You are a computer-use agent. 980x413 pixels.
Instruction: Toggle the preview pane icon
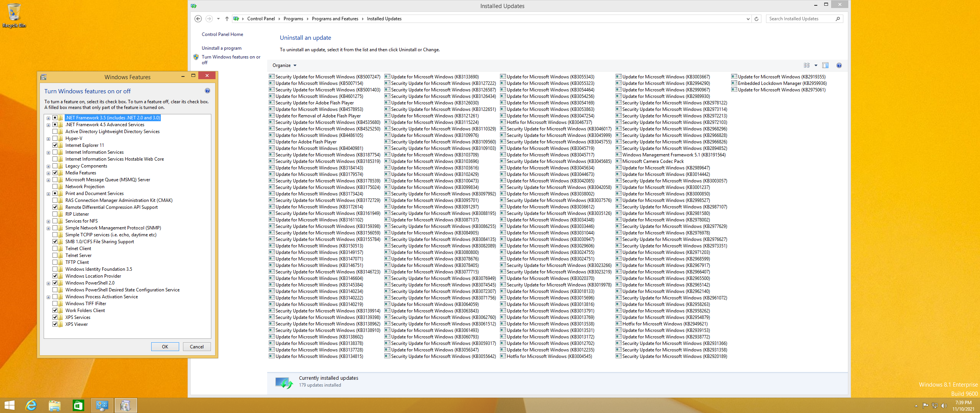click(x=825, y=65)
